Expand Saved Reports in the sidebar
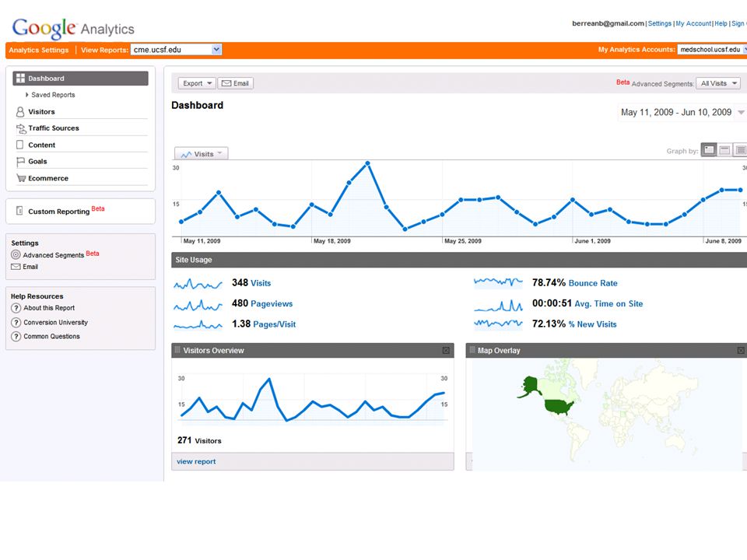The height and width of the screenshot is (560, 747). pyautogui.click(x=50, y=95)
